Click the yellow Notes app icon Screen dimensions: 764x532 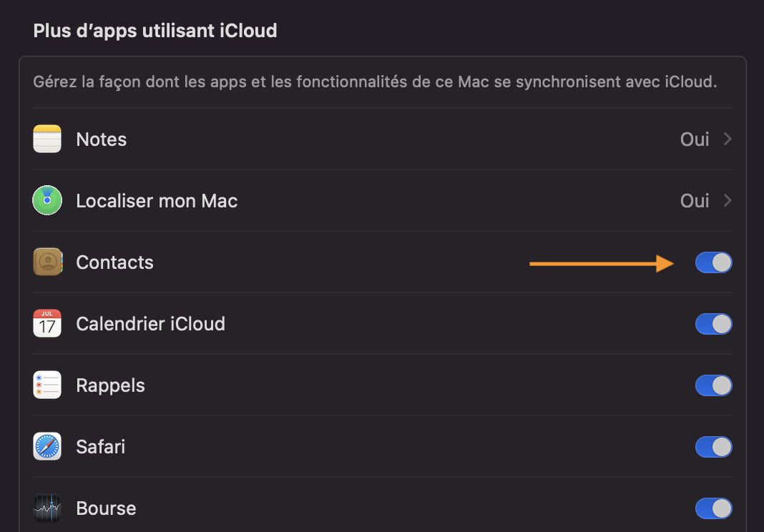click(47, 139)
